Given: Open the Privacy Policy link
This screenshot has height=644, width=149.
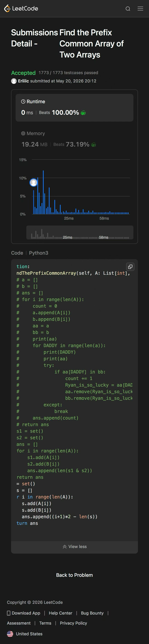Looking at the screenshot, I should point(73,623).
